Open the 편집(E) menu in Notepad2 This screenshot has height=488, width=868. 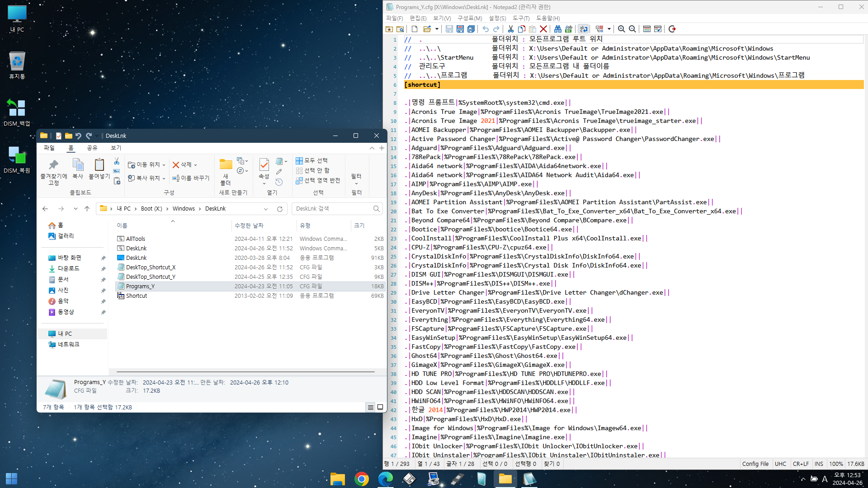pos(418,18)
